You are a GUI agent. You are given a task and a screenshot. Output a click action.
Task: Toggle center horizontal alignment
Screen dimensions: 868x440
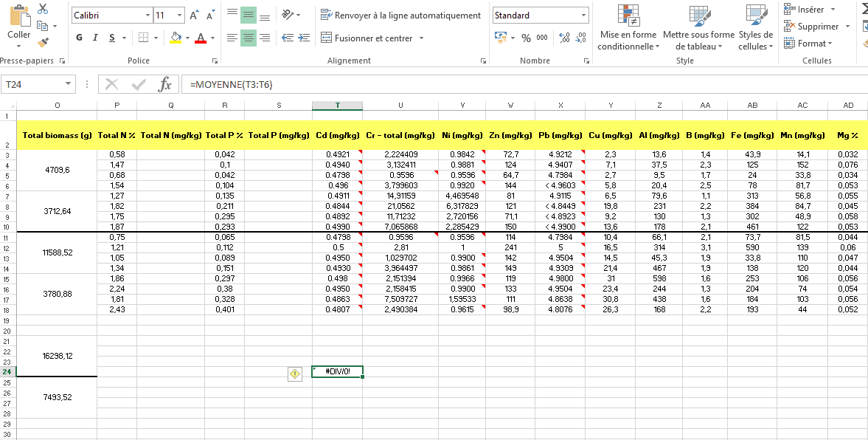pos(249,38)
